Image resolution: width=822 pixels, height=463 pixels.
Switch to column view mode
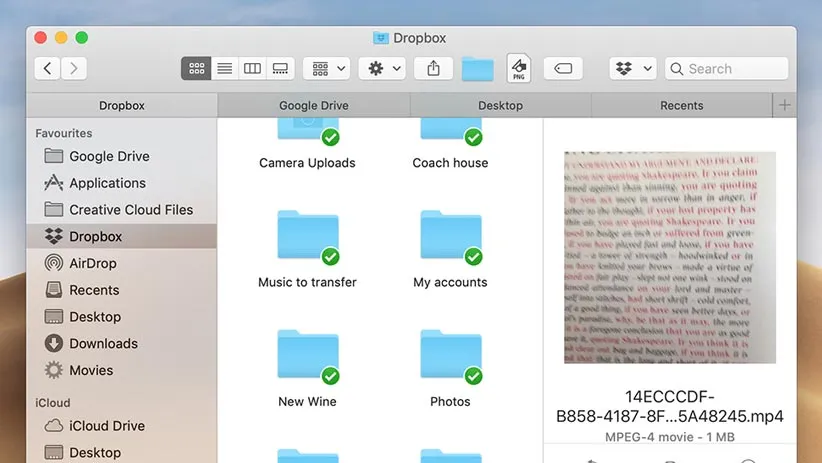click(x=252, y=68)
